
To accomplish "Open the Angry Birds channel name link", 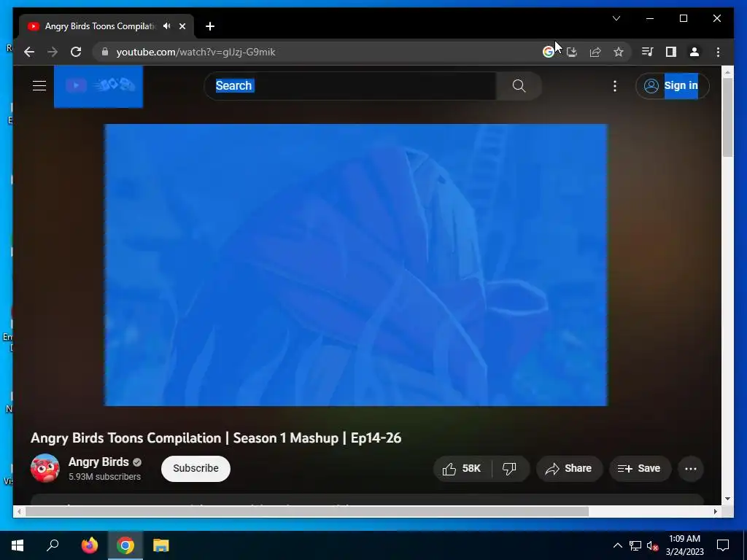I will click(x=98, y=462).
